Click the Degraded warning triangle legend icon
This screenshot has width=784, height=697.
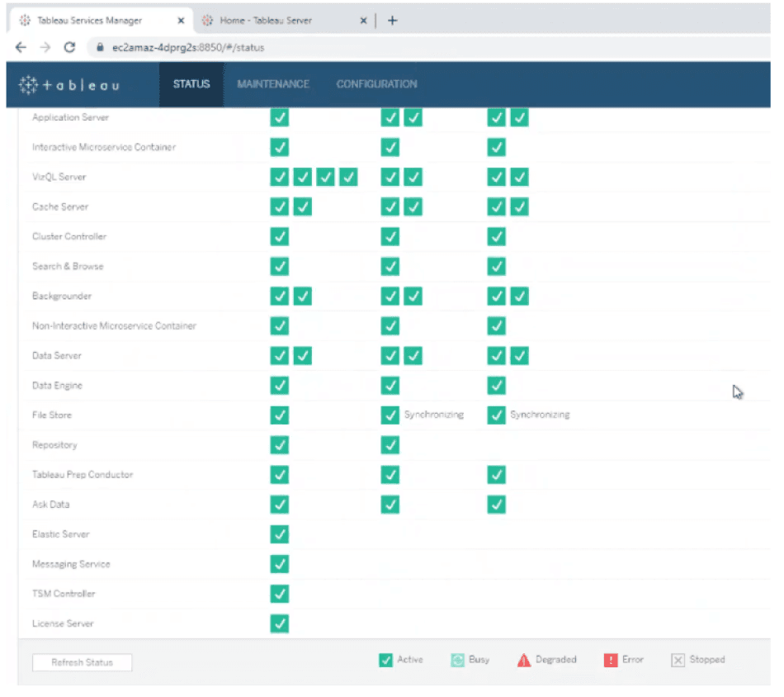[x=523, y=660]
